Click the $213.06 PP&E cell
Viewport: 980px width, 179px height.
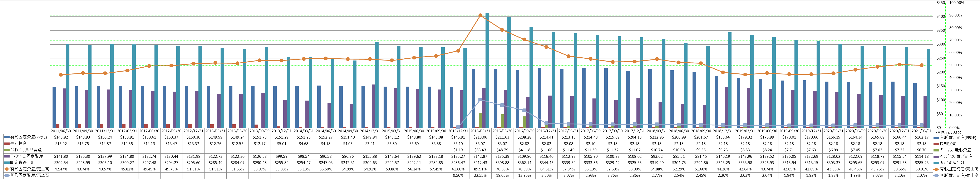[480, 138]
